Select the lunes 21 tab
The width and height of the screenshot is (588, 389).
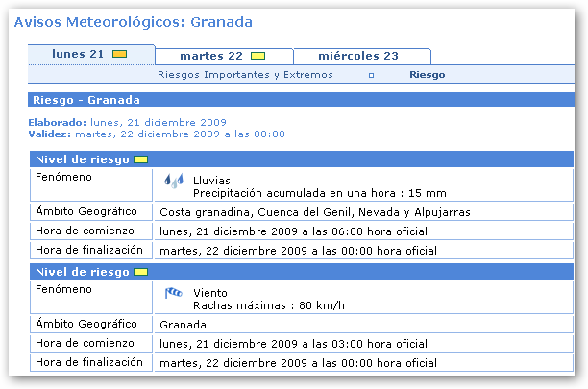[77, 54]
